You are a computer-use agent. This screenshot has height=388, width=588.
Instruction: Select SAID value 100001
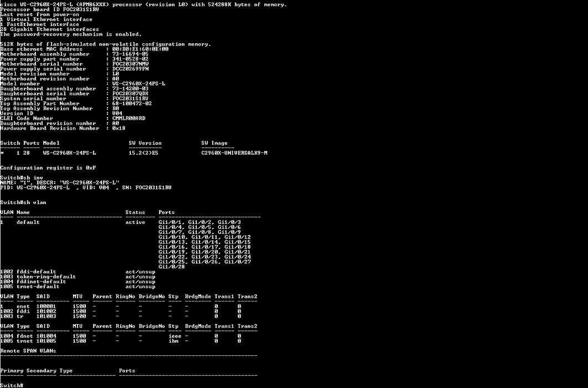click(46, 306)
